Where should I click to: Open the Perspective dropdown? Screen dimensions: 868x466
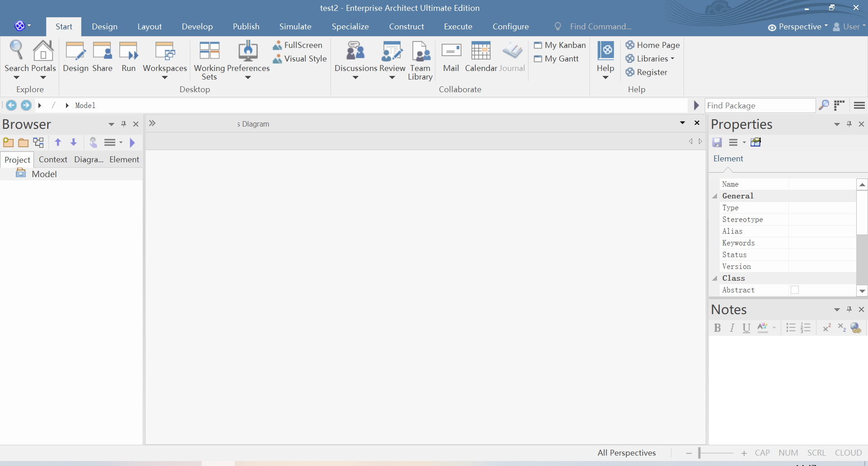click(798, 27)
